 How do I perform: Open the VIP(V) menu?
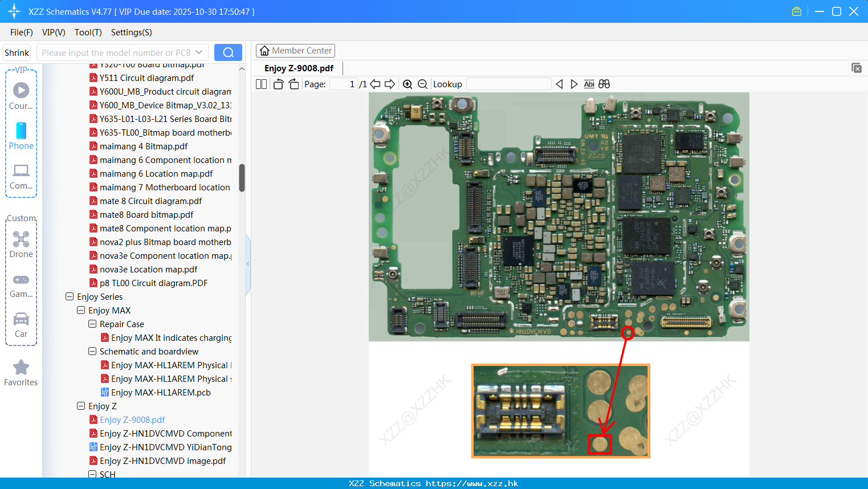click(54, 32)
